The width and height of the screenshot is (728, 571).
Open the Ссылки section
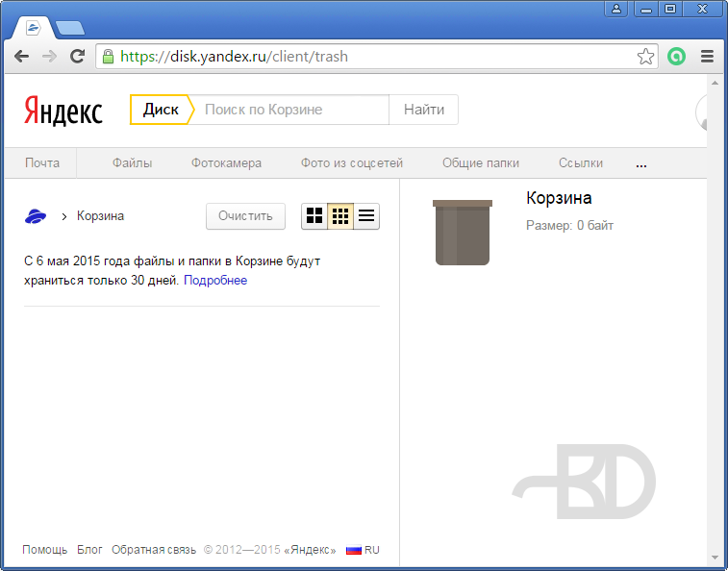(581, 163)
